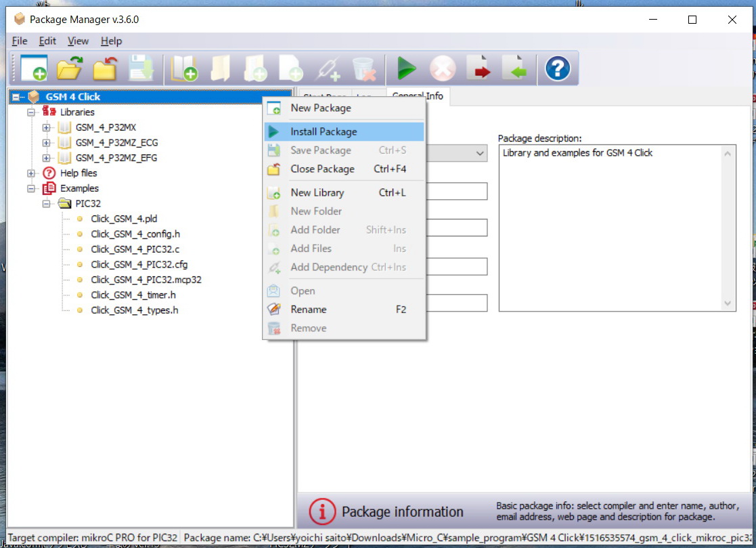Click the red circular stop toolbar icon
Screen dimensions: 756x548
coord(443,68)
